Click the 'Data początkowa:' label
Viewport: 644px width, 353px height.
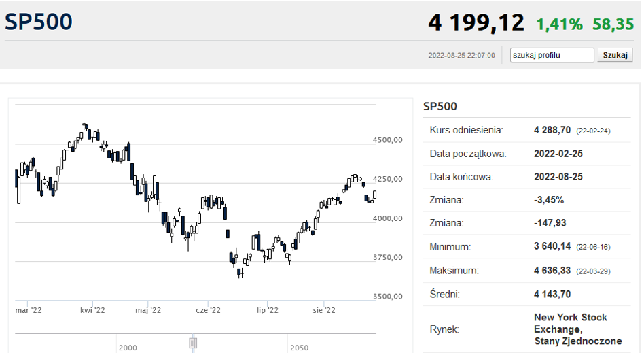point(468,154)
